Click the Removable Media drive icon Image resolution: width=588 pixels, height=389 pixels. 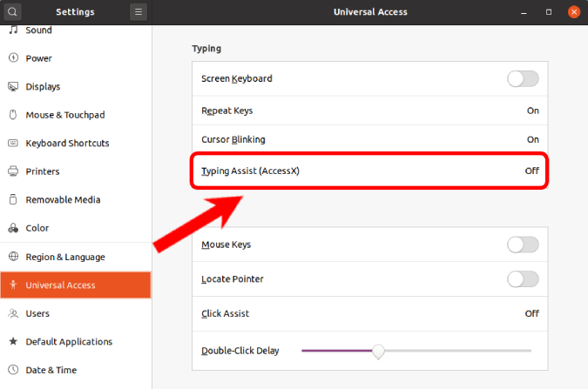pos(13,199)
